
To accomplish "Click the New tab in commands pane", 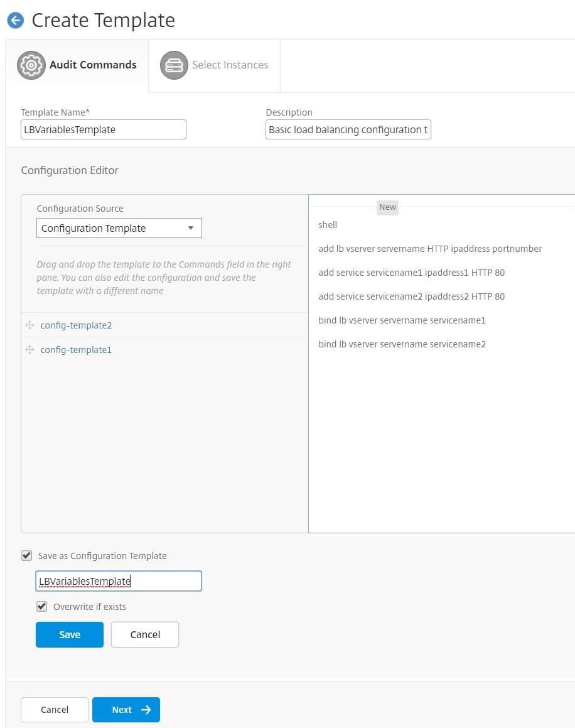I will (387, 207).
